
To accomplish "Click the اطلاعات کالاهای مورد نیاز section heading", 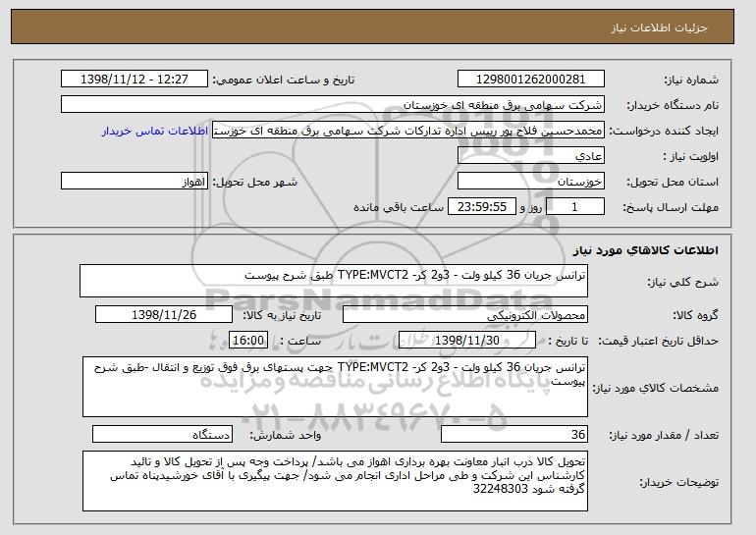I will coord(646,250).
